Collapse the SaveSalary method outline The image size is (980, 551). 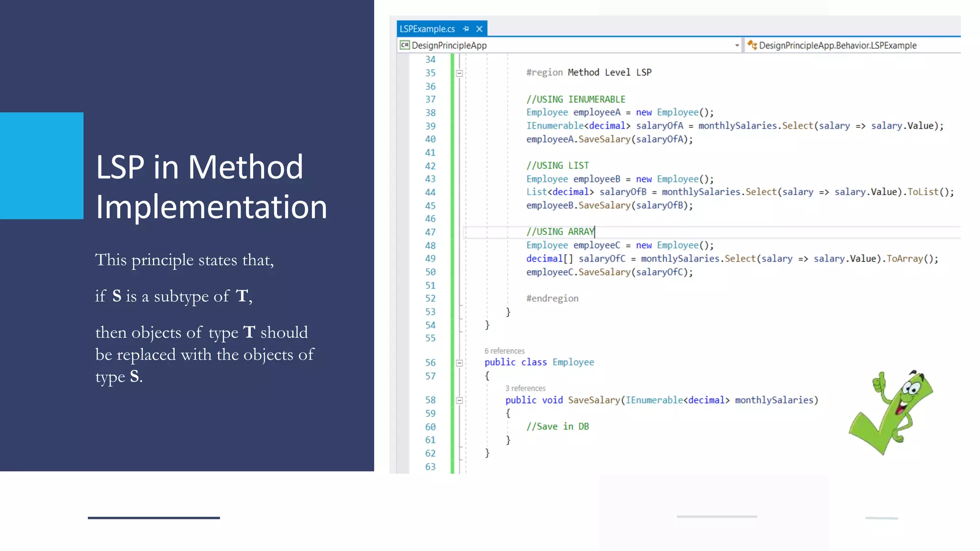[x=459, y=400]
